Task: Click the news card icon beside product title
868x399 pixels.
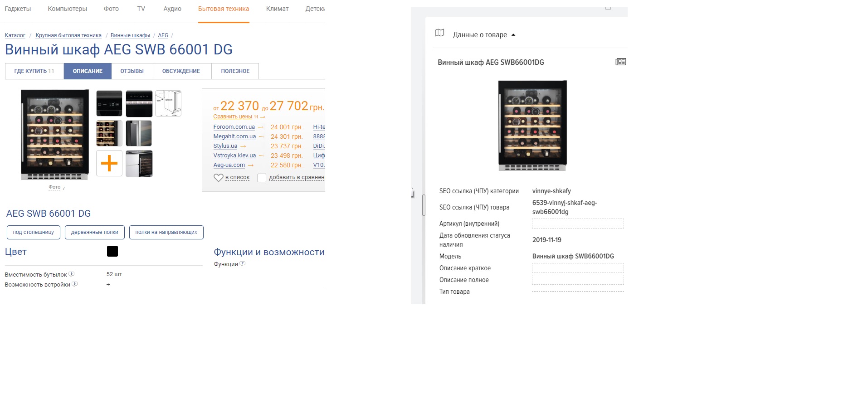Action: click(x=620, y=62)
